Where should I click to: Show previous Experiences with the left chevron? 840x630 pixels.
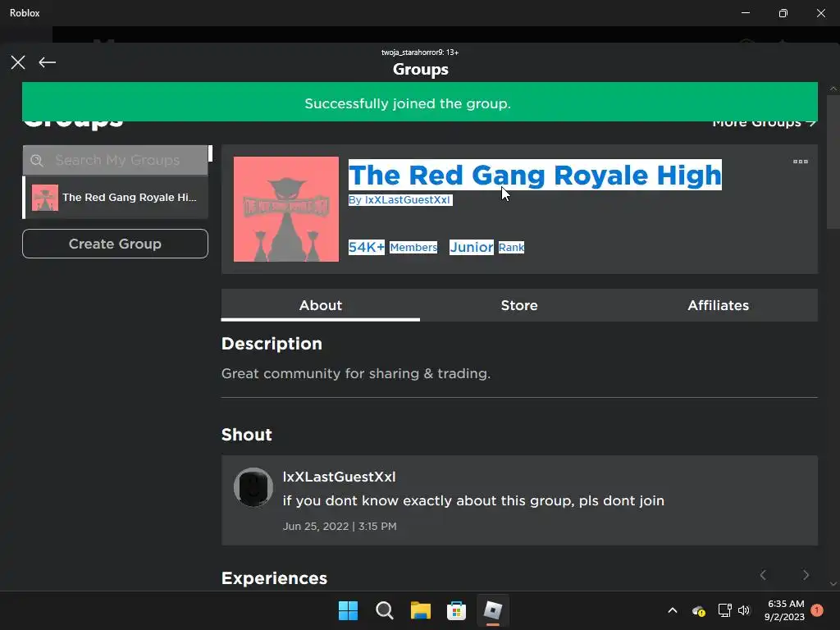pyautogui.click(x=763, y=575)
